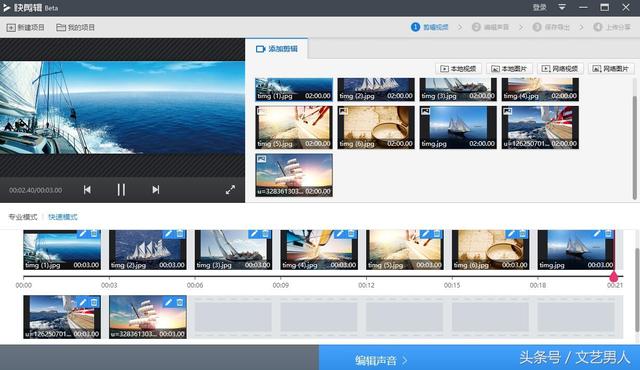Select the 添加剪辑 tab
The height and width of the screenshot is (370, 640).
(x=277, y=49)
